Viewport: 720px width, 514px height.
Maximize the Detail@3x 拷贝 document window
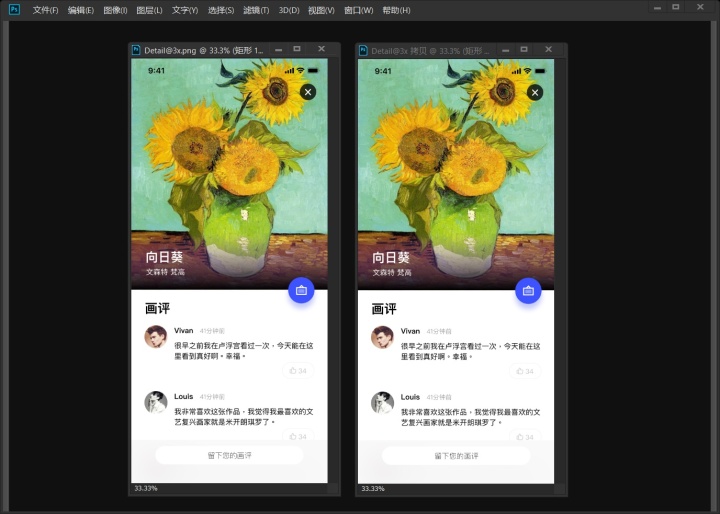click(x=524, y=49)
